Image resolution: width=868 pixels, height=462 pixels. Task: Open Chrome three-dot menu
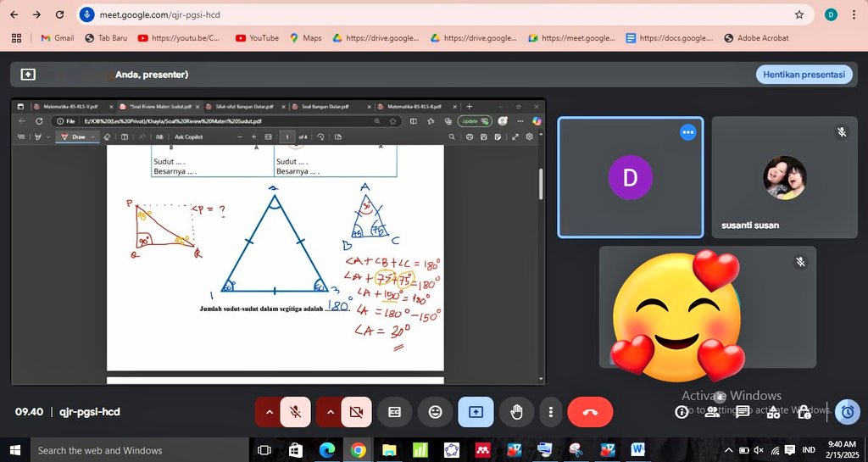click(854, 15)
